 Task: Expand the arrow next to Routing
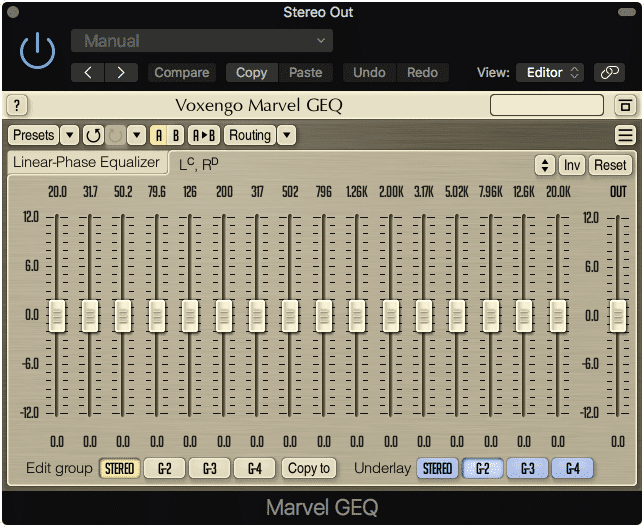click(x=287, y=135)
